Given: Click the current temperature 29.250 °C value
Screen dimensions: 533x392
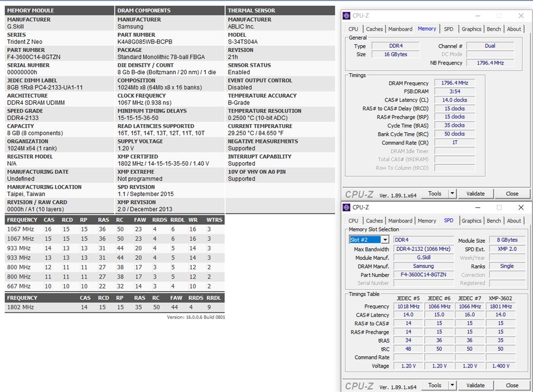Looking at the screenshot, I should (255, 133).
